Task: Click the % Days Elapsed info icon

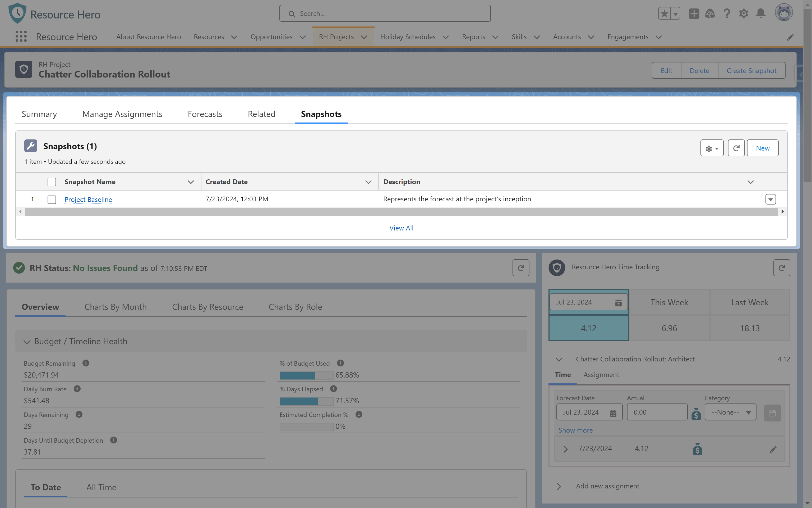Action: [334, 389]
